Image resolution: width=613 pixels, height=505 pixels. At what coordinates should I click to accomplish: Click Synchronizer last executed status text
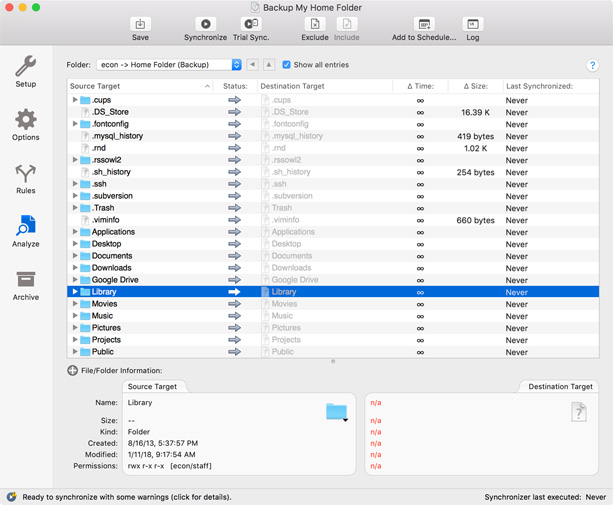click(x=545, y=497)
